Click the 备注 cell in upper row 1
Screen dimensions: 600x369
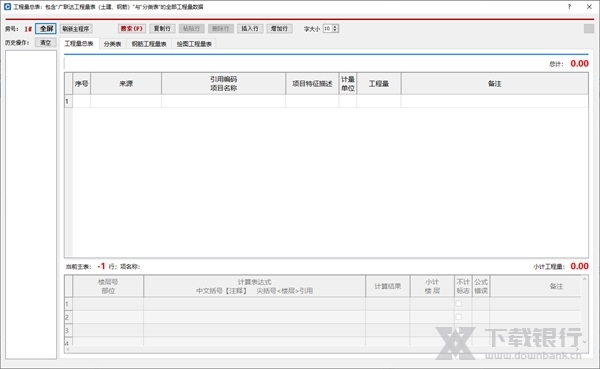(495, 101)
